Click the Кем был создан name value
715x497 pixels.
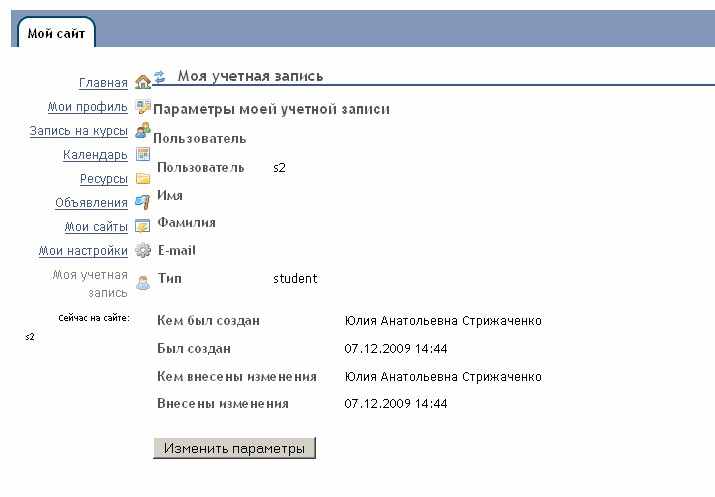click(443, 321)
